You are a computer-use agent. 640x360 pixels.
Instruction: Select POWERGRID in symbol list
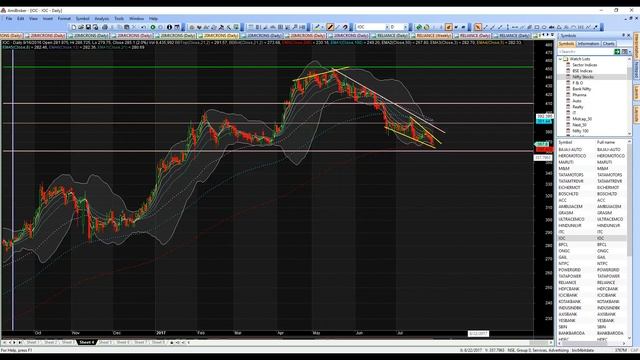(570, 270)
